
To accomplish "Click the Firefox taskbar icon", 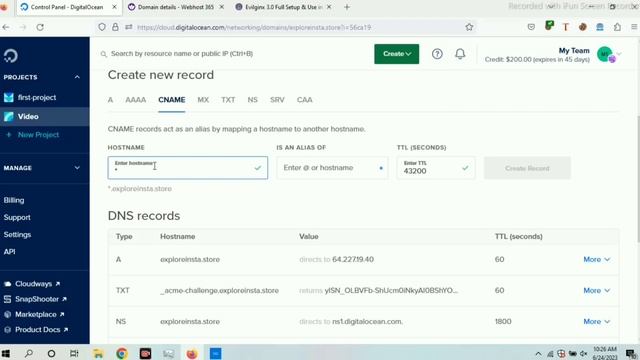I will click(192, 353).
